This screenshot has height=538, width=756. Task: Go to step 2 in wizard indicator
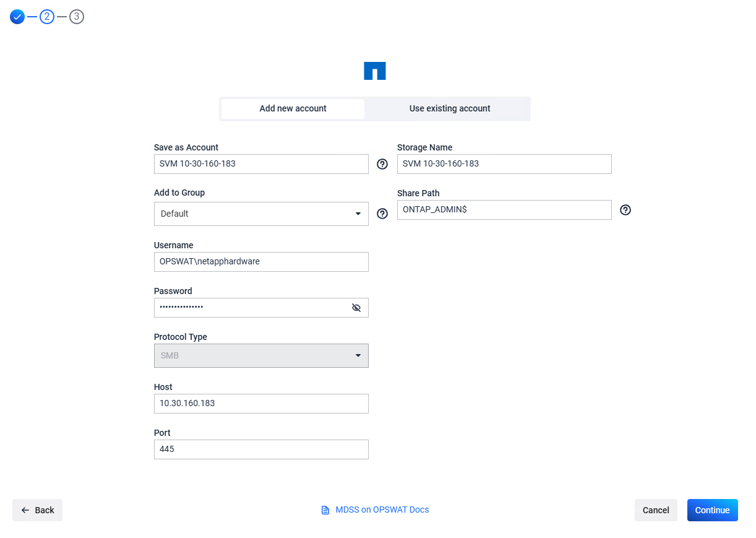[x=47, y=17]
